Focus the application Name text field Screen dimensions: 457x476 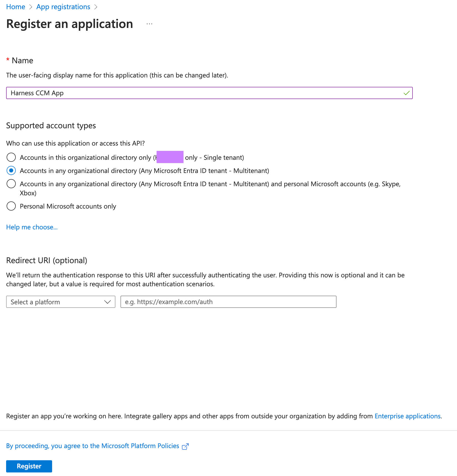click(203, 93)
